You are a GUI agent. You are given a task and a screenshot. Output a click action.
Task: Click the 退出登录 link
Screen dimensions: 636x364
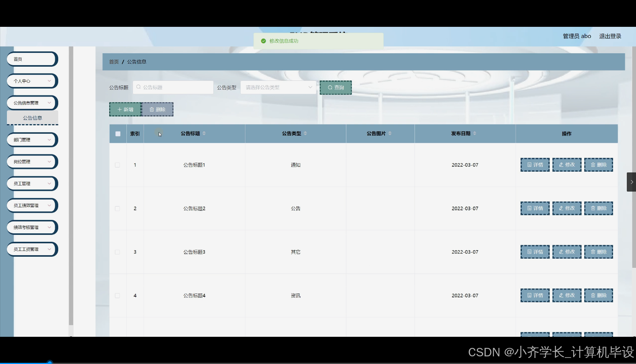[x=610, y=36]
